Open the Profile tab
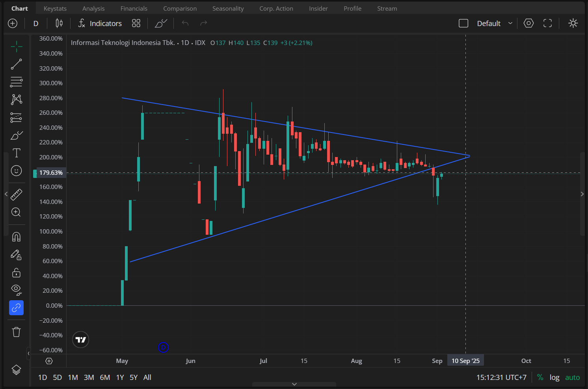Viewport: 588px width, 389px height. tap(352, 8)
